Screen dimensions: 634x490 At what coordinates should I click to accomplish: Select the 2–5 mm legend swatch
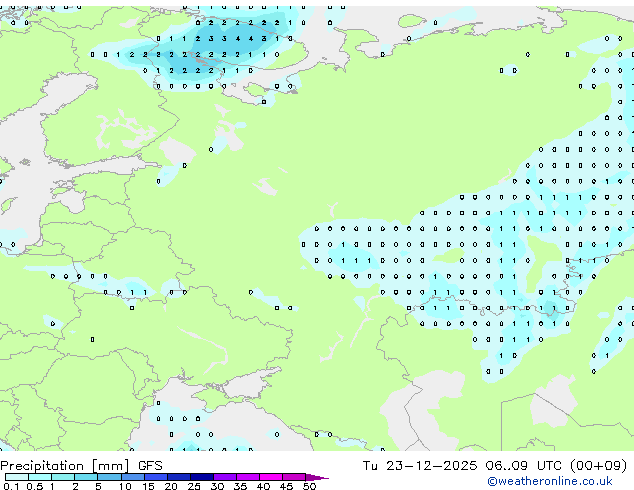(x=86, y=477)
